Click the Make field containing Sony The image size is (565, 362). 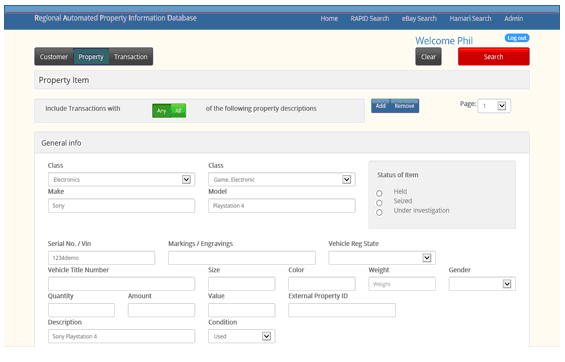[x=121, y=206]
